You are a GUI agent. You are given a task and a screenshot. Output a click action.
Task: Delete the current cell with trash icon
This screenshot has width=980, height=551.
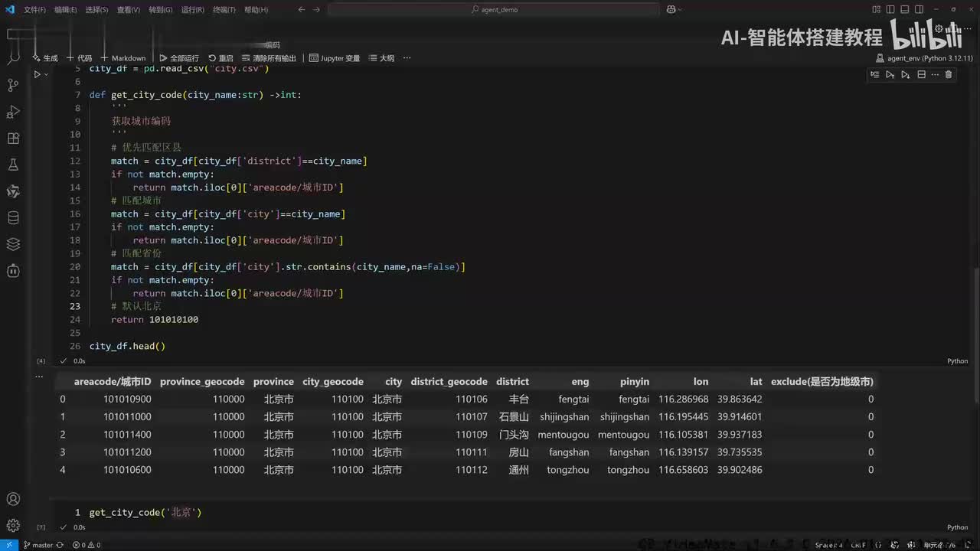[949, 74]
